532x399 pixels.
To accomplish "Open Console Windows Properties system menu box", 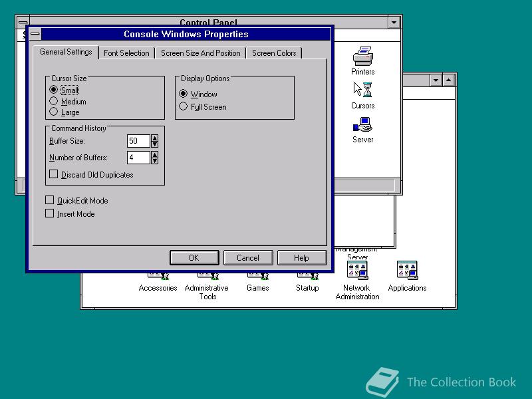I will pos(35,34).
